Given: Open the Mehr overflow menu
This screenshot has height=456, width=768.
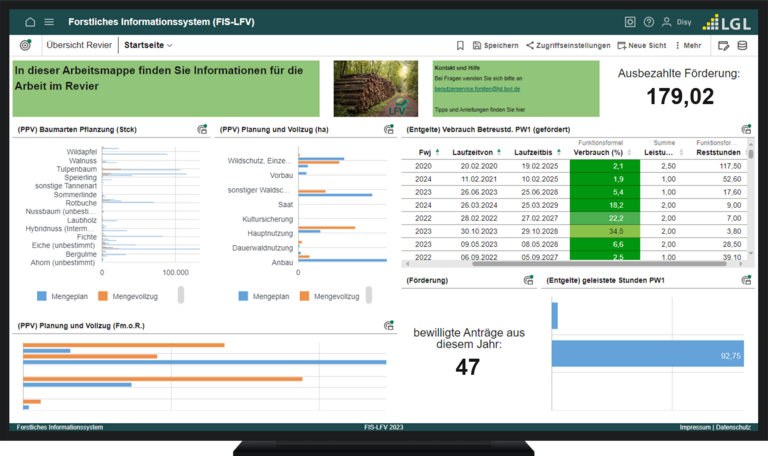Looking at the screenshot, I should [687, 45].
